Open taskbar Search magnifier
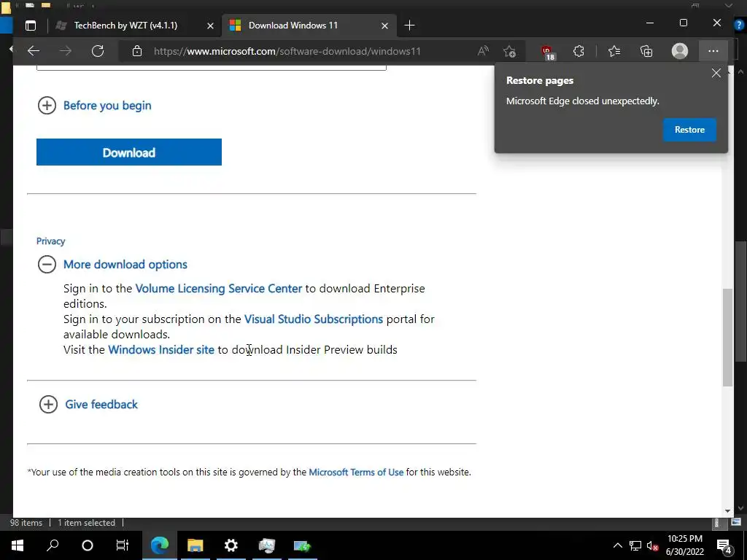The width and height of the screenshot is (747, 560). (53, 545)
